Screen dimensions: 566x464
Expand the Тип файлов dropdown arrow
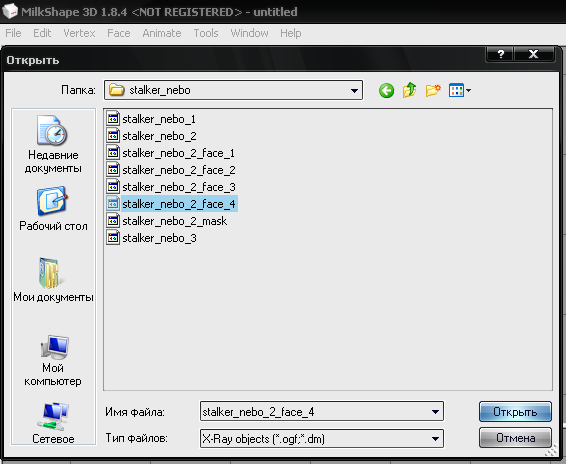pyautogui.click(x=435, y=439)
